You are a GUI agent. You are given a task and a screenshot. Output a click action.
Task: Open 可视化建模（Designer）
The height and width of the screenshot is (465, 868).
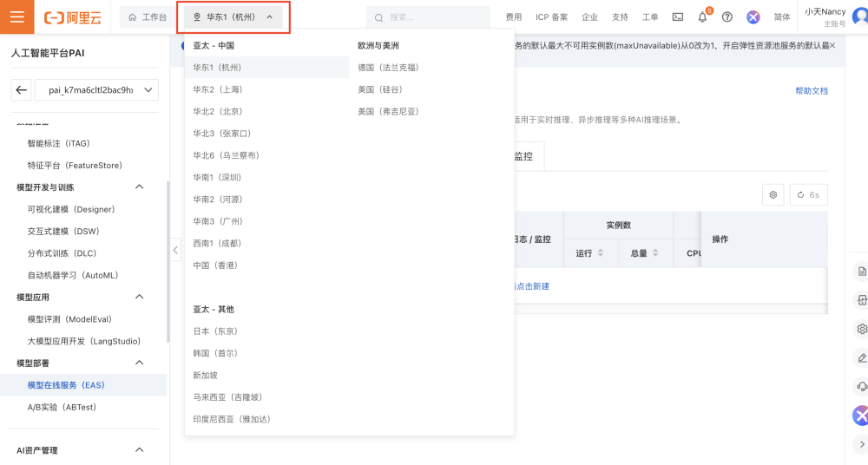tap(71, 209)
